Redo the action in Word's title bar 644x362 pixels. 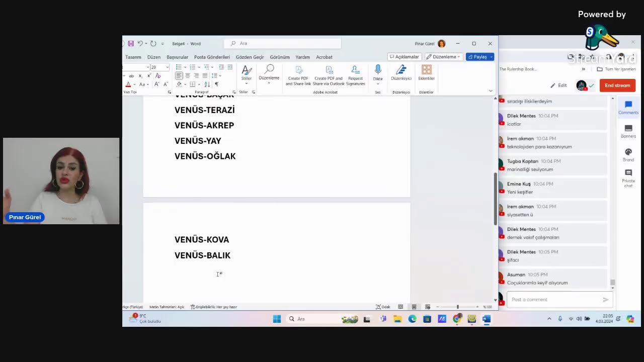click(x=153, y=44)
